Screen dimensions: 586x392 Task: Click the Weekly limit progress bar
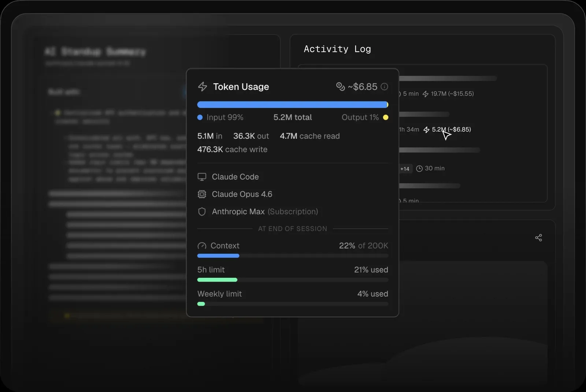coord(293,304)
